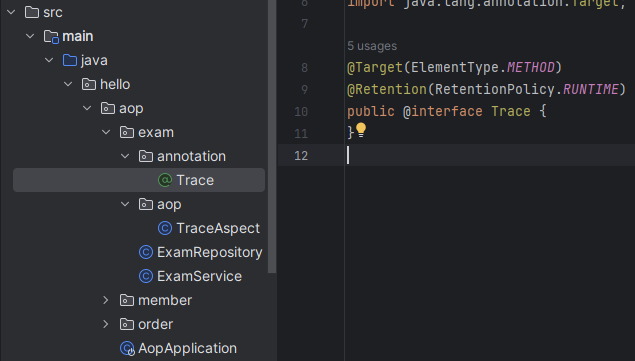Collapse the top aop package chevron

[87, 108]
